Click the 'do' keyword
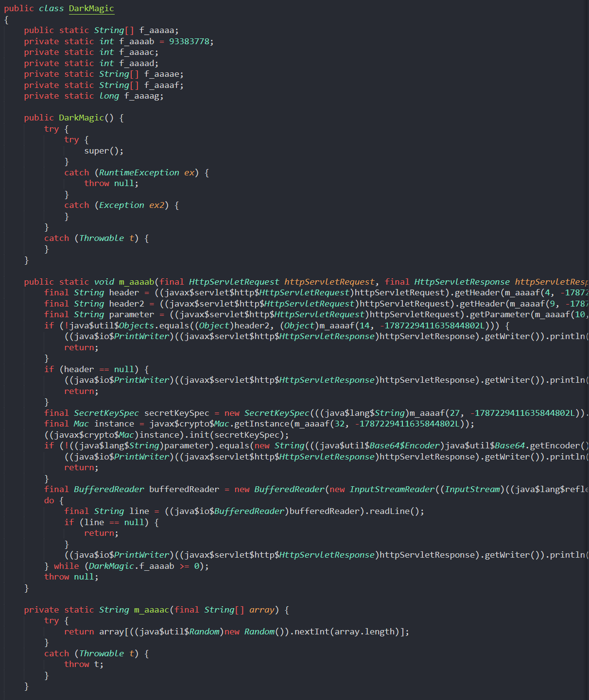 coord(49,500)
